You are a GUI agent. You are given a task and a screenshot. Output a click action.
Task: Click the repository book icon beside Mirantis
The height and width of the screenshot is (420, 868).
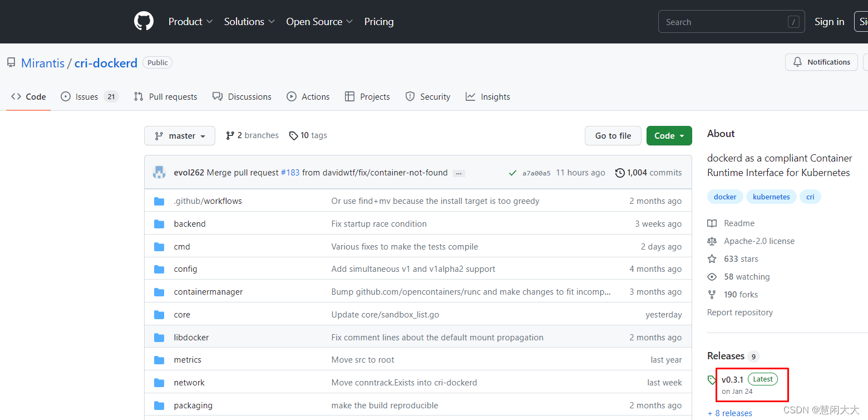[11, 63]
